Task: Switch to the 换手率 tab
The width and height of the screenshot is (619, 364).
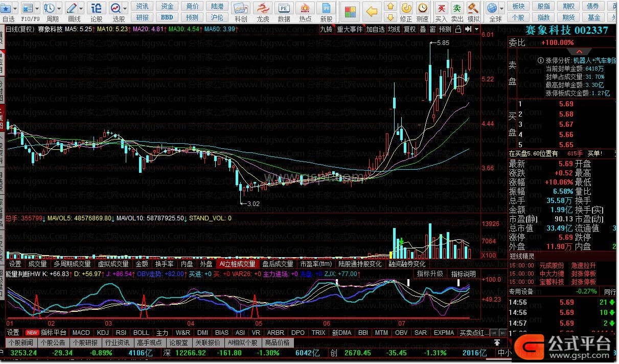Action: [164, 264]
